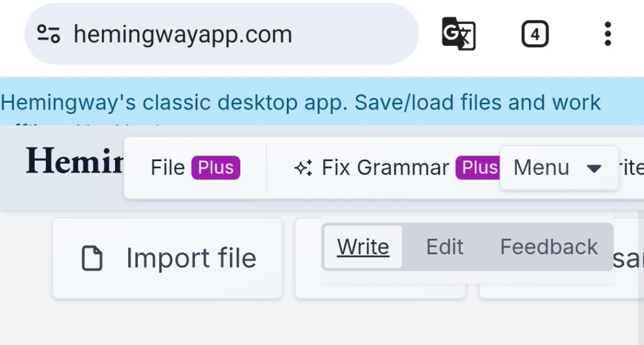The height and width of the screenshot is (345, 644).
Task: Click the cut-off card right of Feedback
Action: pos(628,259)
